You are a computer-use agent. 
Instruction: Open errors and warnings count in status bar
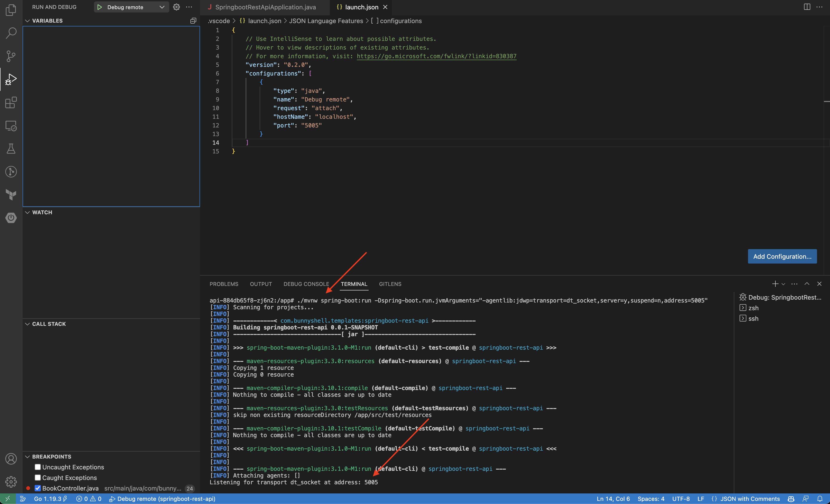pyautogui.click(x=89, y=499)
